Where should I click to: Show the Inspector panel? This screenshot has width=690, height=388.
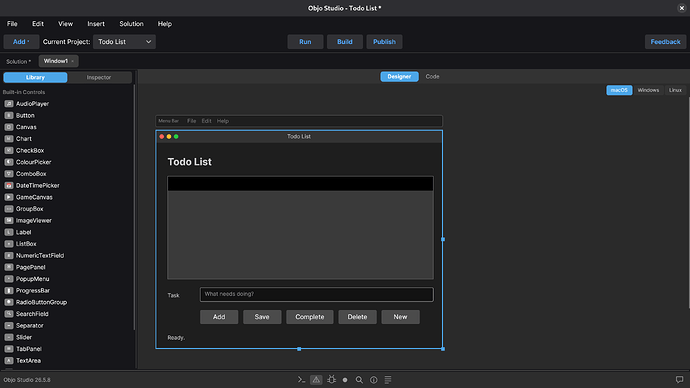(x=99, y=77)
